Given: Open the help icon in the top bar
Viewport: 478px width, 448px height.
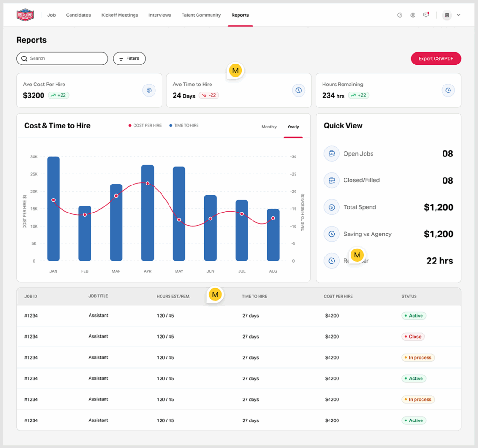Looking at the screenshot, I should 400,14.
